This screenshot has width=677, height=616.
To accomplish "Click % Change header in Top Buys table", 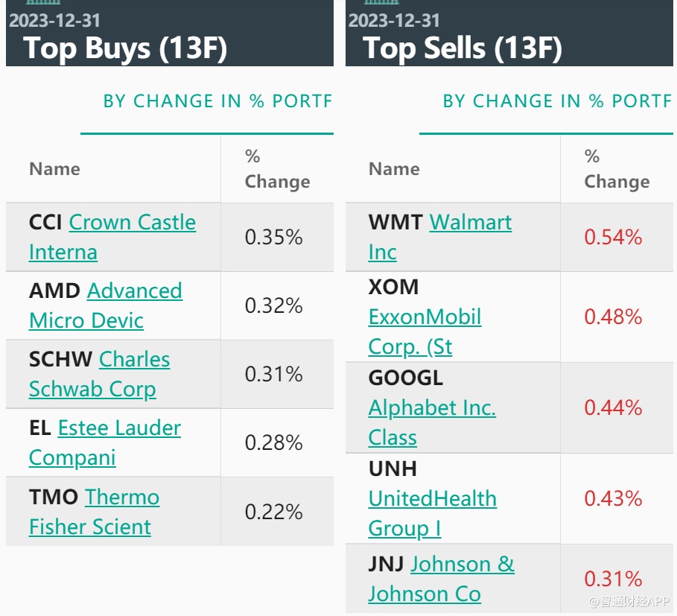I will click(x=277, y=169).
